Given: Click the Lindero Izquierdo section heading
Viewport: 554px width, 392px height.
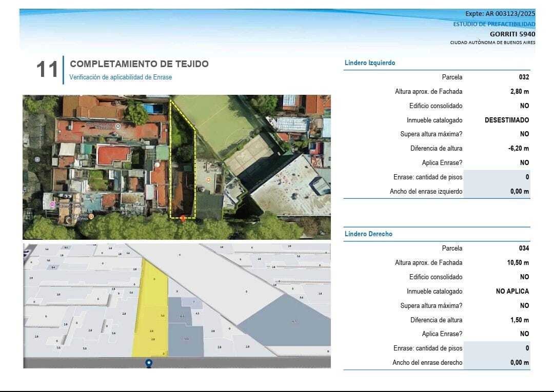Looking at the screenshot, I should (370, 63).
